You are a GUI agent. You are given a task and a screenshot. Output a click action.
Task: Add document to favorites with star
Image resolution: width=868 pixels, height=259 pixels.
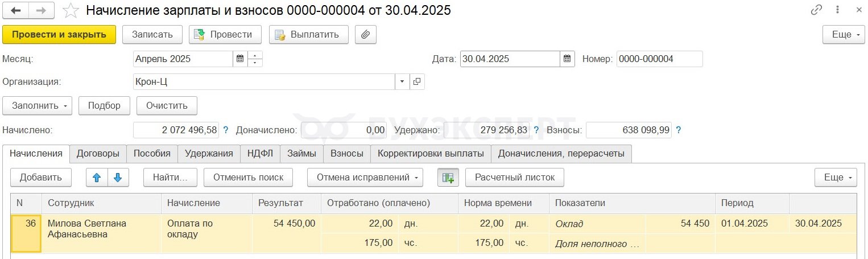click(71, 10)
